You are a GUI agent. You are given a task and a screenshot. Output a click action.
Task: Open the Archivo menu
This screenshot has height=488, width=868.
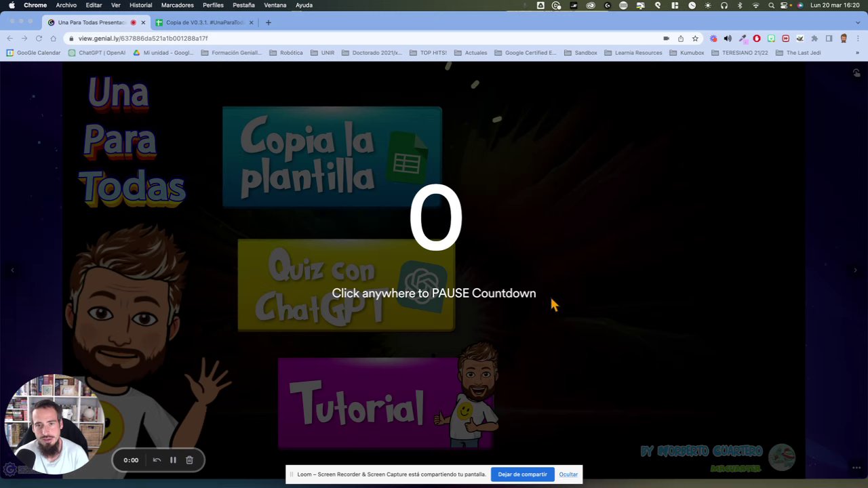coord(66,5)
